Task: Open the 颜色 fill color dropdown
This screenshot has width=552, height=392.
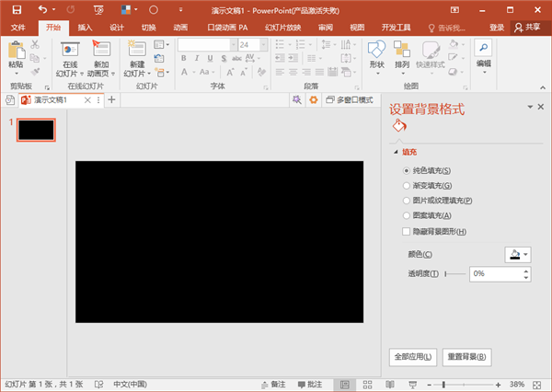Action: pyautogui.click(x=518, y=254)
